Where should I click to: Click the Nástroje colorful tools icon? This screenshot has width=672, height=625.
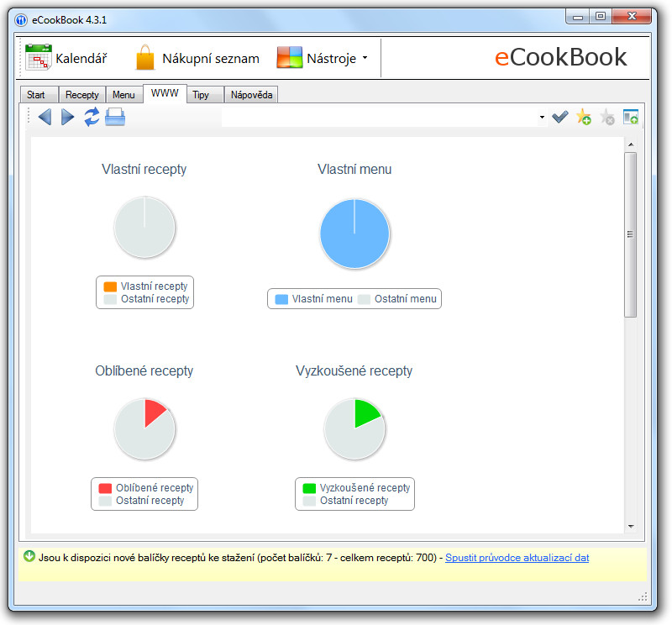click(289, 57)
